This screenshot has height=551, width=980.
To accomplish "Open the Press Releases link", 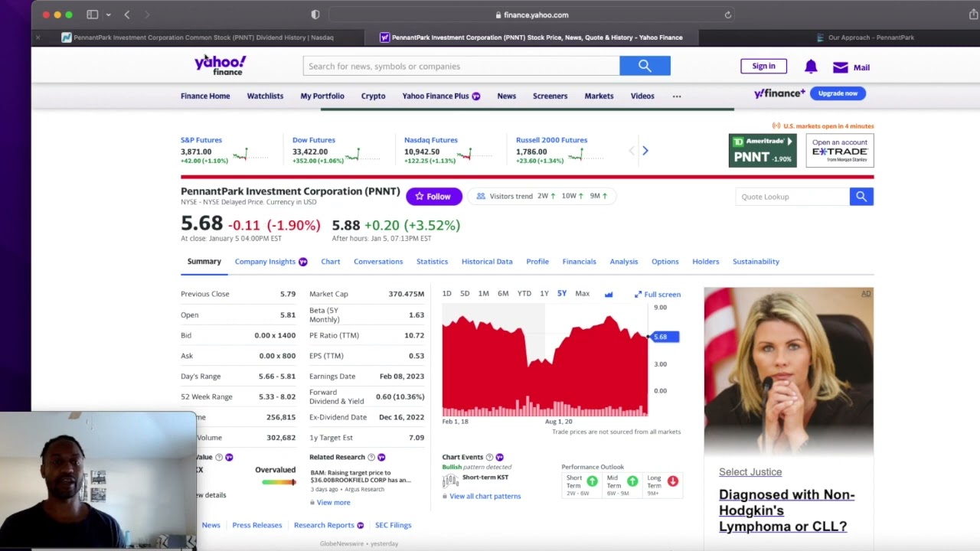I will point(257,525).
